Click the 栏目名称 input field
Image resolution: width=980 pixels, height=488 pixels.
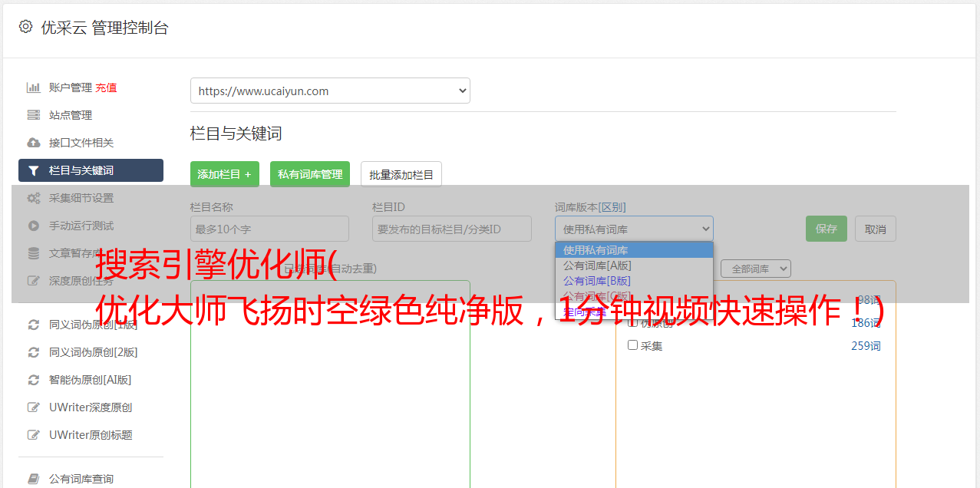[269, 229]
